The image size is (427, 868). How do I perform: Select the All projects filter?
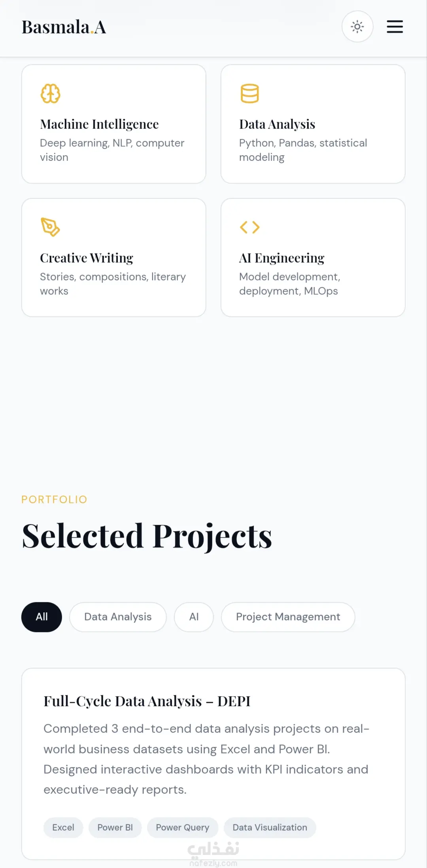[42, 617]
